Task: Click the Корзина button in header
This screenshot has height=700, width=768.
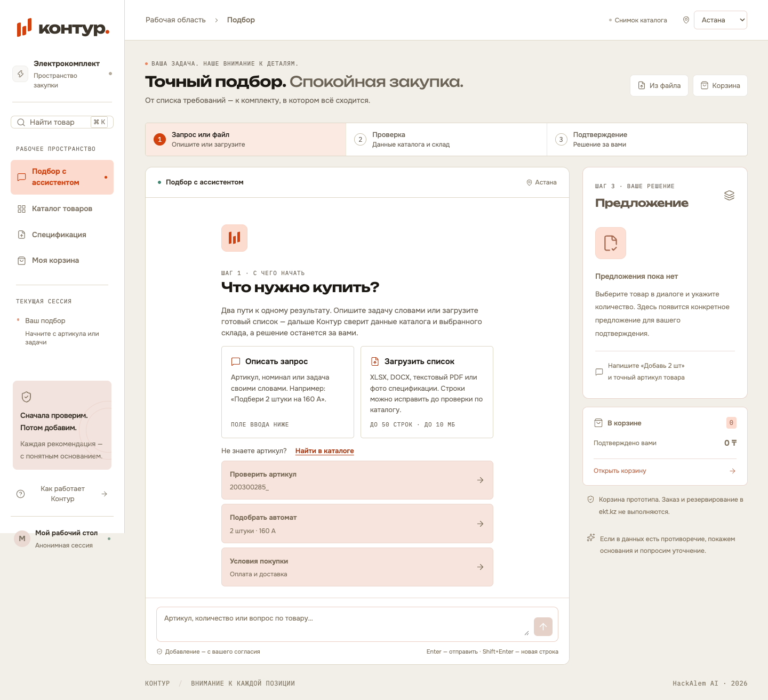Action: 720,85
